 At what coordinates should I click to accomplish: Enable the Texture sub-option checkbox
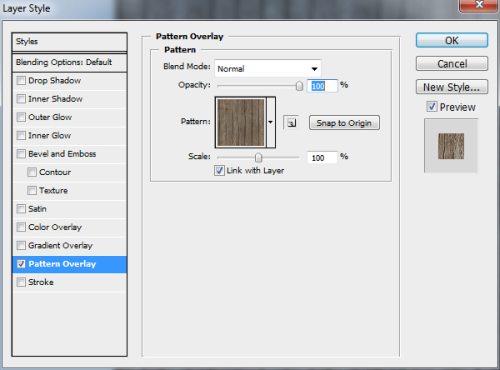pos(32,190)
